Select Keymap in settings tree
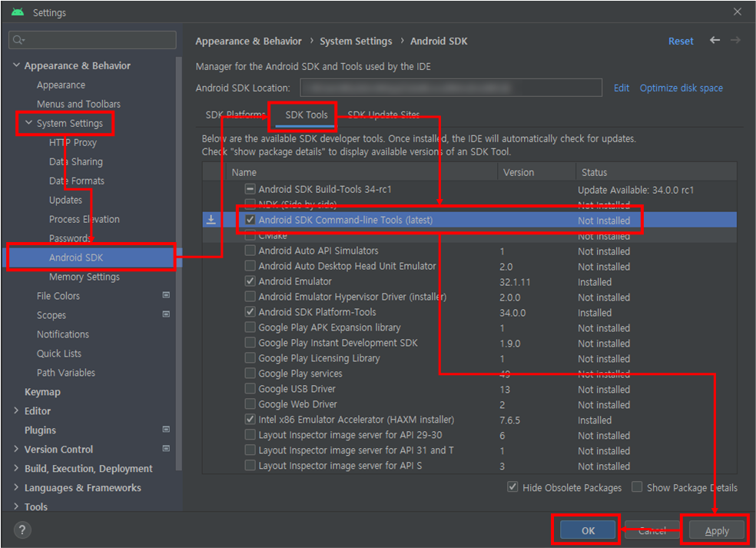The width and height of the screenshot is (756, 548). coord(42,392)
